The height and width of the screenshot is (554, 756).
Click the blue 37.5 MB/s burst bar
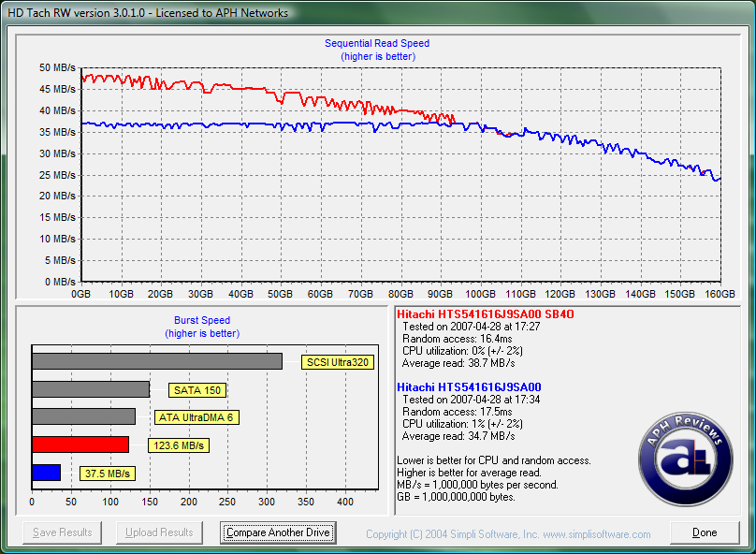point(46,473)
